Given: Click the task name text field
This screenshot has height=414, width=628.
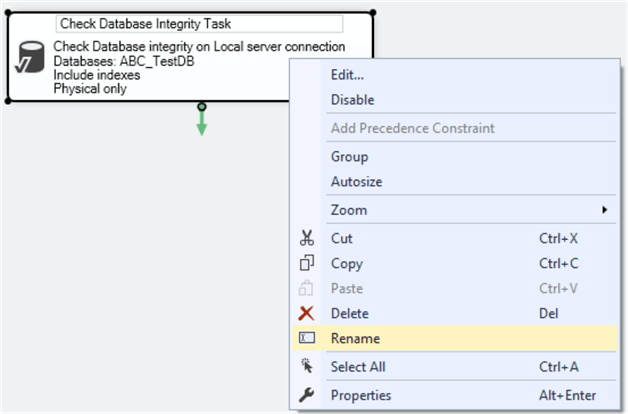Looking at the screenshot, I should 200,24.
